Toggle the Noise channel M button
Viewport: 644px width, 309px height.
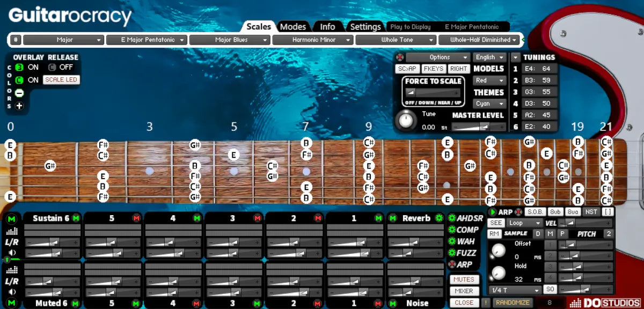[393, 303]
